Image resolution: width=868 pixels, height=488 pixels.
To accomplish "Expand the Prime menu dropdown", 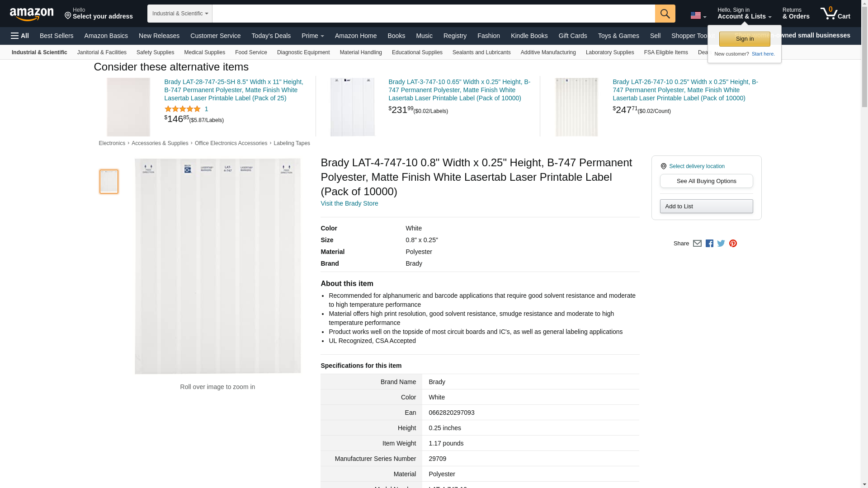I will tap(312, 36).
